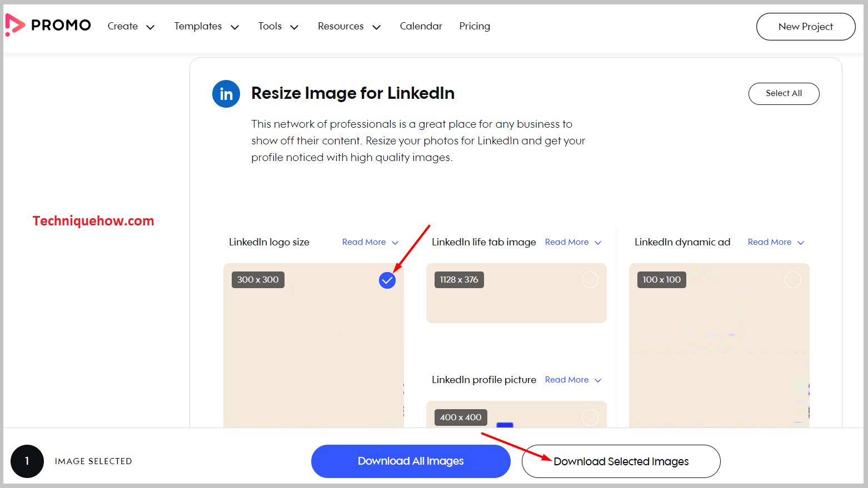
Task: Open the Resources menu
Action: click(349, 26)
